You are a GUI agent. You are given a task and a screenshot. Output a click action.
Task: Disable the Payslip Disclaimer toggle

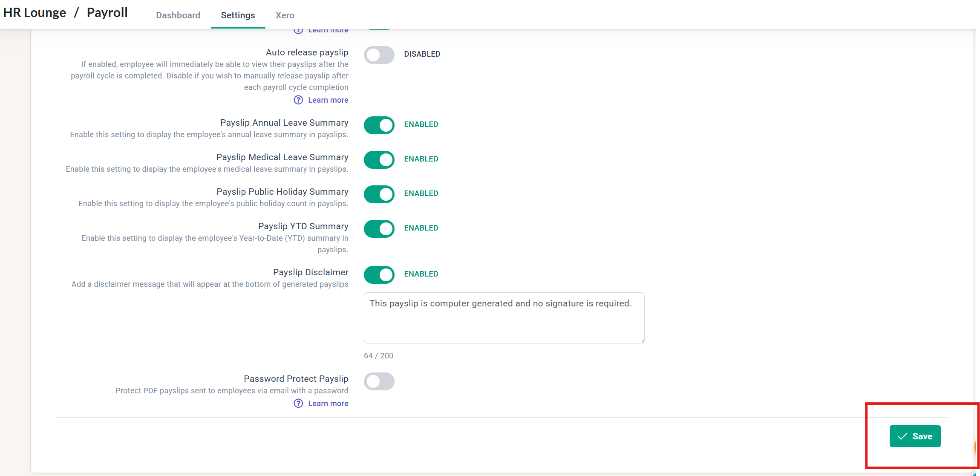point(379,275)
